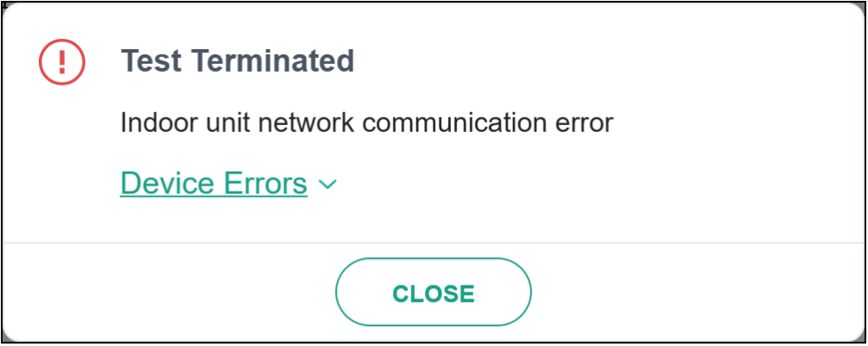
Task: Dismiss the dialog using the CLOSE button
Action: (x=433, y=293)
